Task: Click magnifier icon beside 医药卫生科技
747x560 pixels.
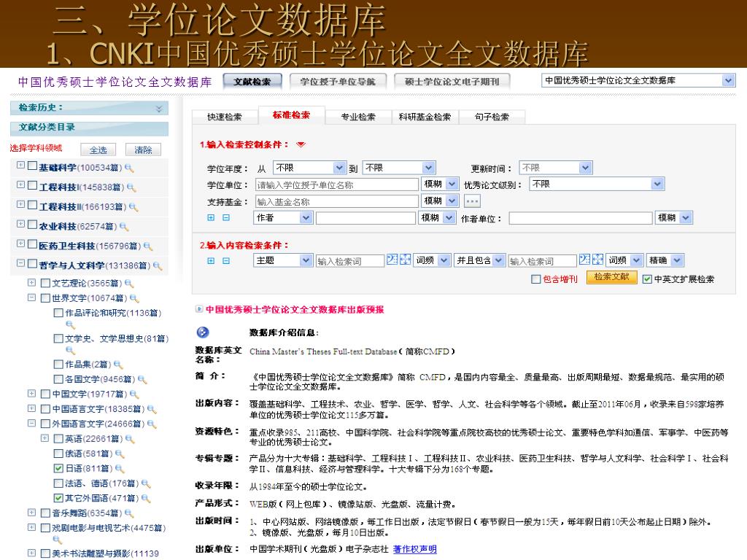Action: [x=148, y=246]
